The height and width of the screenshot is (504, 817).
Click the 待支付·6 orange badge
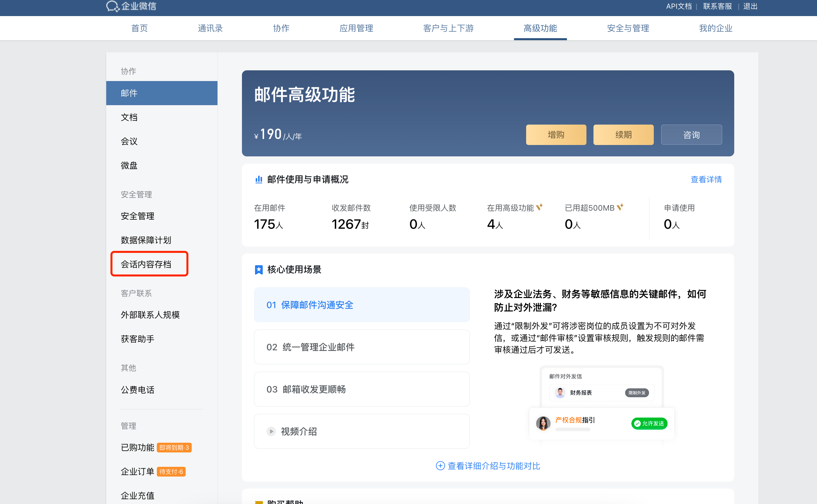coord(171,472)
